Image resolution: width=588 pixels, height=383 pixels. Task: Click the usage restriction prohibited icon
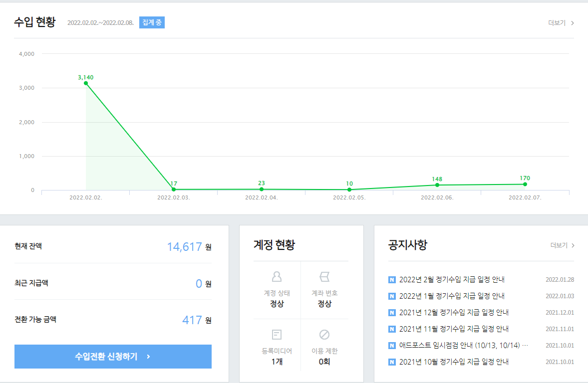pyautogui.click(x=324, y=335)
